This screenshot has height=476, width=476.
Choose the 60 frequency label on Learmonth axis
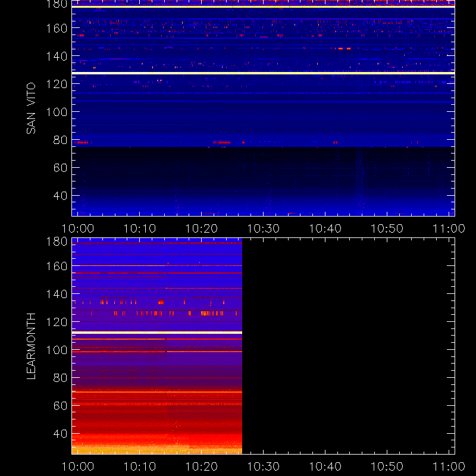coord(60,406)
